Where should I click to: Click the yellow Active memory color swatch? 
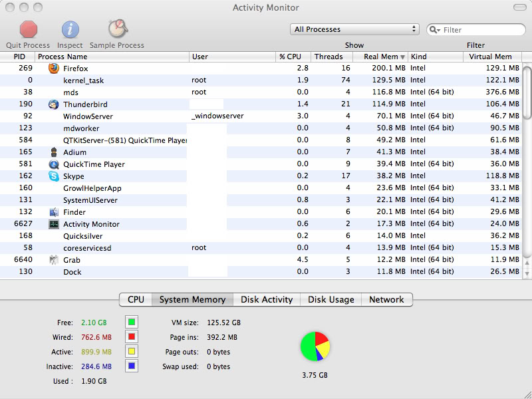tap(132, 352)
